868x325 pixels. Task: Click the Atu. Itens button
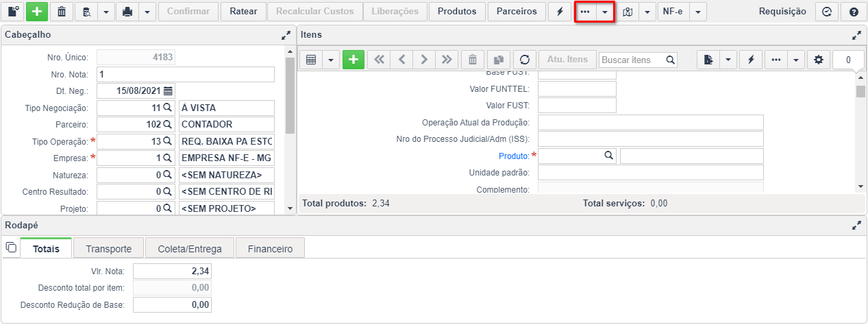567,60
